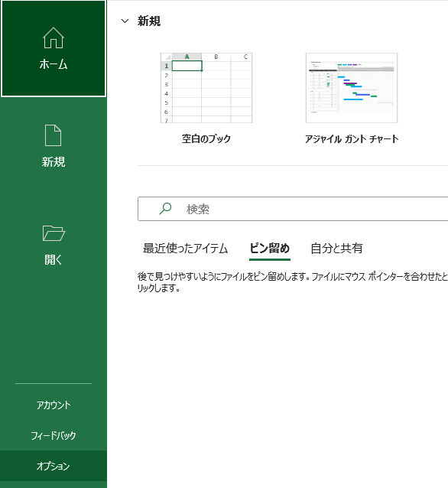Click the 新規 label in the sidebar
Image resolution: width=448 pixels, height=488 pixels.
[x=54, y=162]
